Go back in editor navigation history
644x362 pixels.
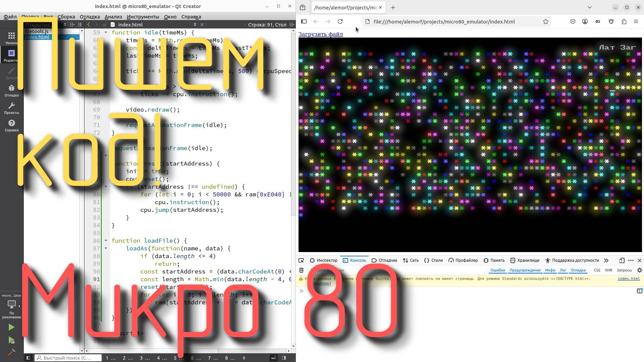pyautogui.click(x=89, y=24)
